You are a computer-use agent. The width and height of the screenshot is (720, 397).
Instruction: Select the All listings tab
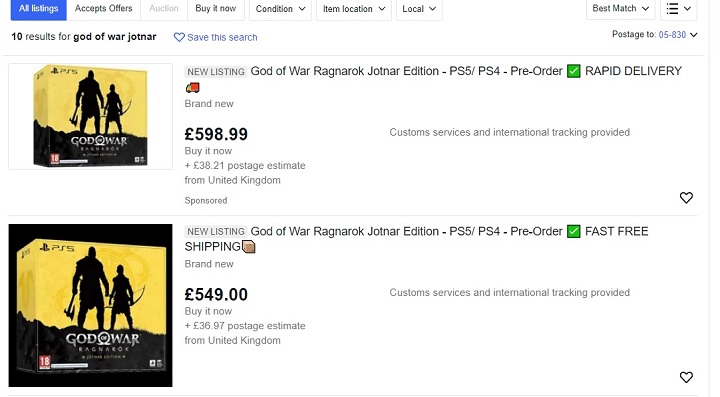pos(39,9)
